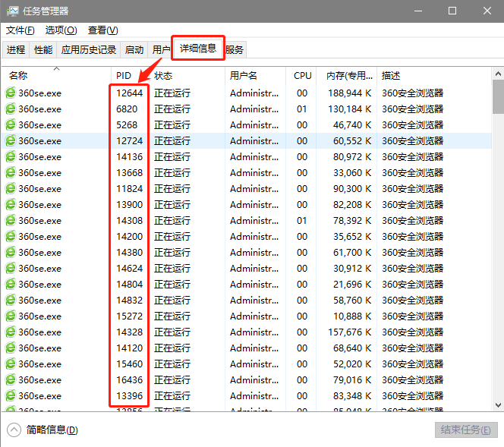Viewport: 504px width, 447px height.
Task: Click the scrollbar up arrow
Action: tap(498, 74)
